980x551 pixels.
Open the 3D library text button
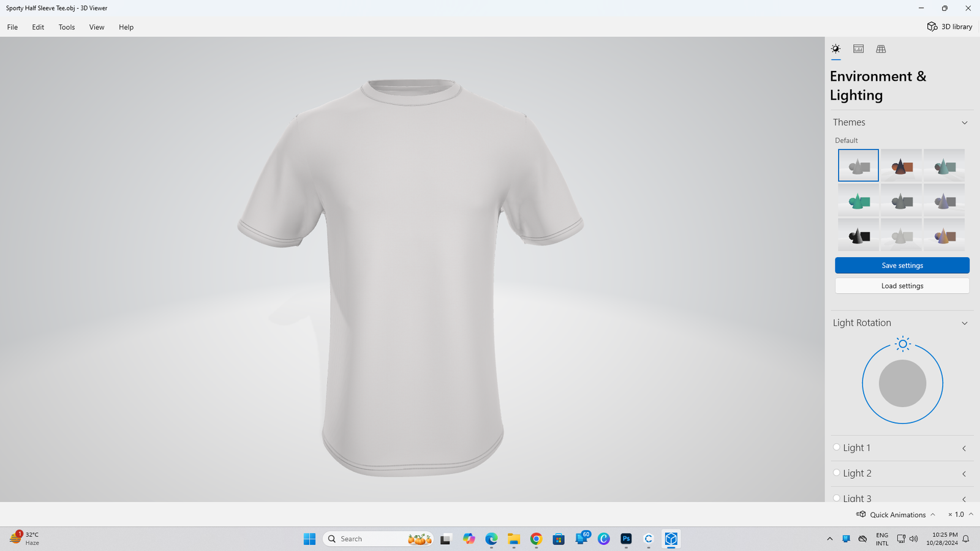[x=957, y=27]
